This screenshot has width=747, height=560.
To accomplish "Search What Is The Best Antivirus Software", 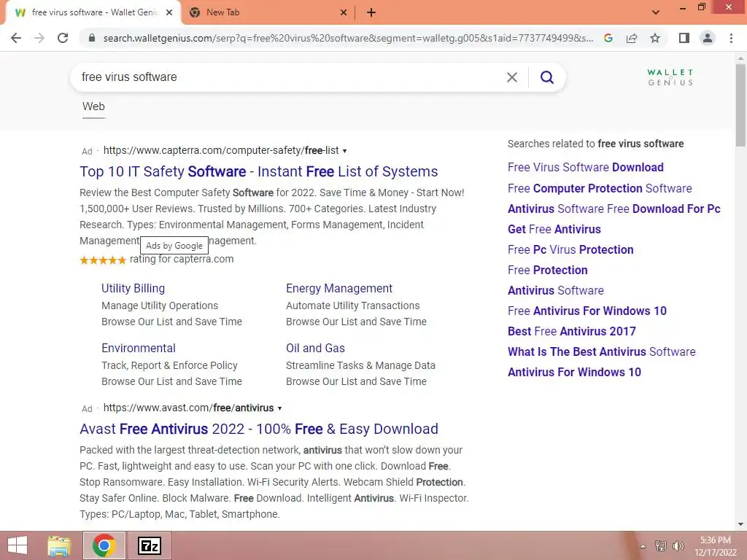I will pos(602,352).
